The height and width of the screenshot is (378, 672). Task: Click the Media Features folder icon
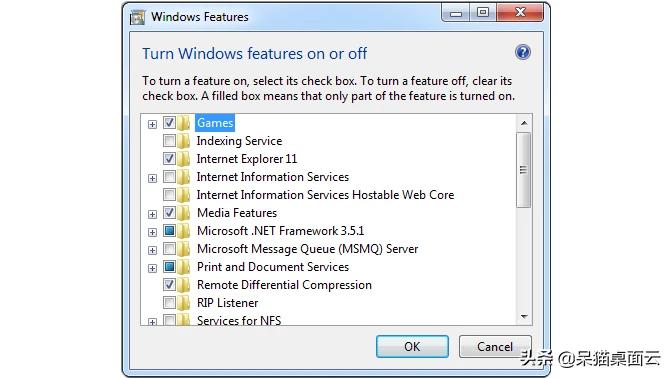[184, 213]
